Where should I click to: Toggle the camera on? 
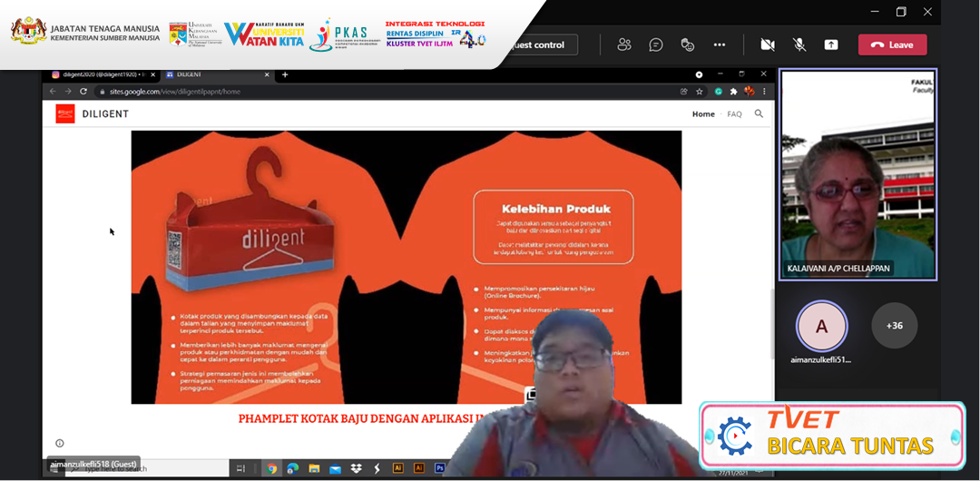tap(768, 44)
